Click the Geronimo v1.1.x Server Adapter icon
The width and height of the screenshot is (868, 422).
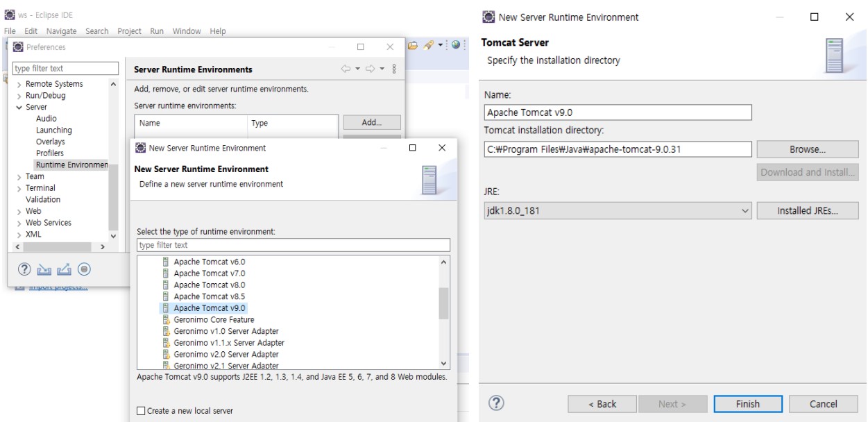pos(165,343)
